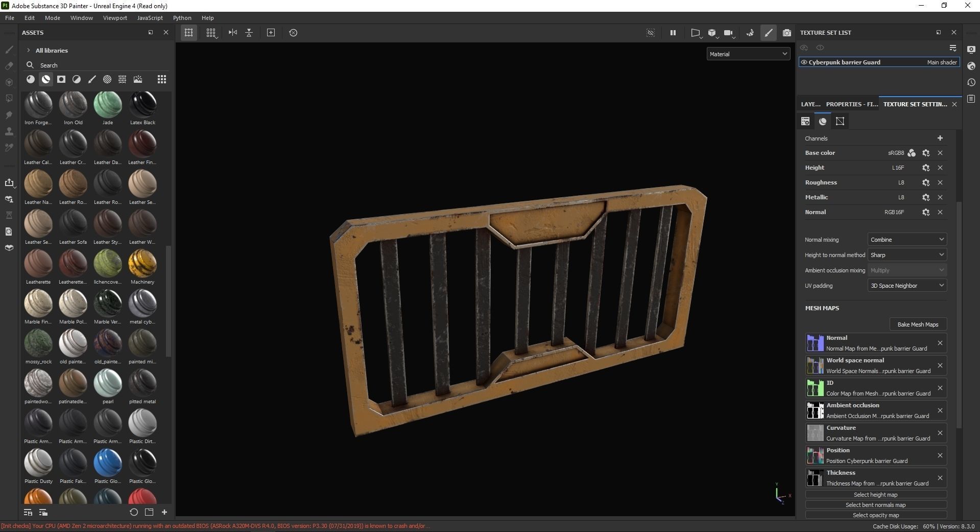Select the Paint brush tool in left toolbar
980x532 pixels.
(9, 50)
